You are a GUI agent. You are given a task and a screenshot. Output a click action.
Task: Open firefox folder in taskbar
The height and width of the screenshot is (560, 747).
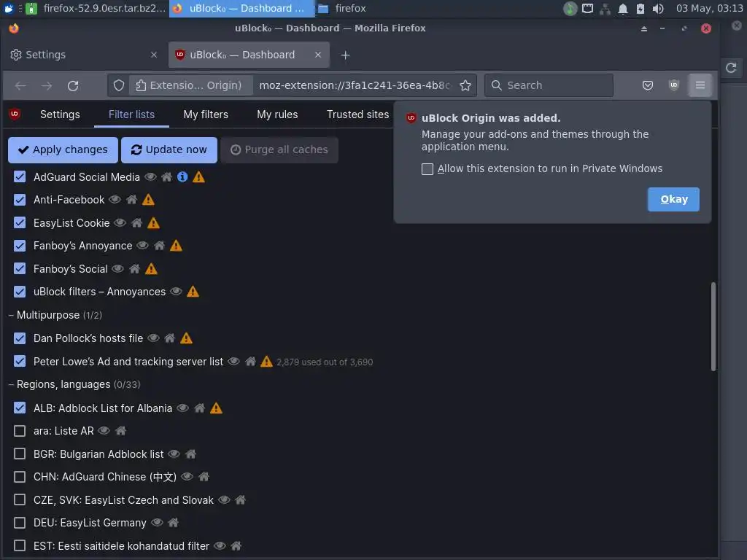point(342,8)
